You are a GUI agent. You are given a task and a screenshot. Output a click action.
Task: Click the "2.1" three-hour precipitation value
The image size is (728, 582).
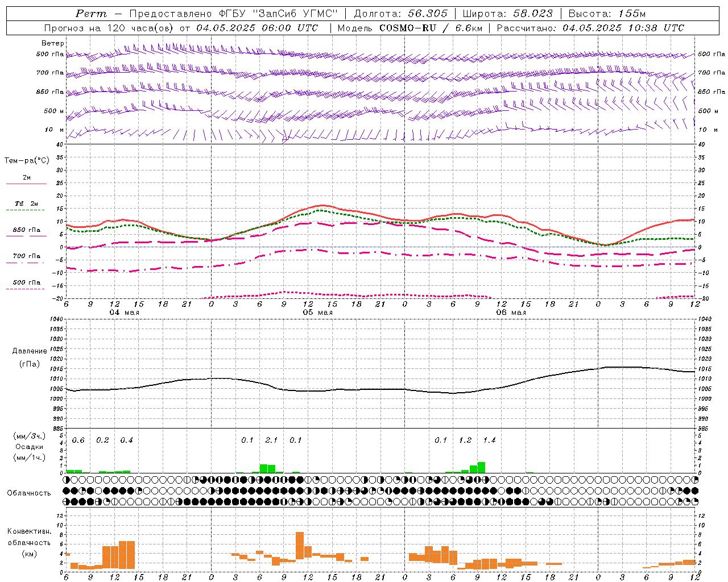(x=271, y=440)
